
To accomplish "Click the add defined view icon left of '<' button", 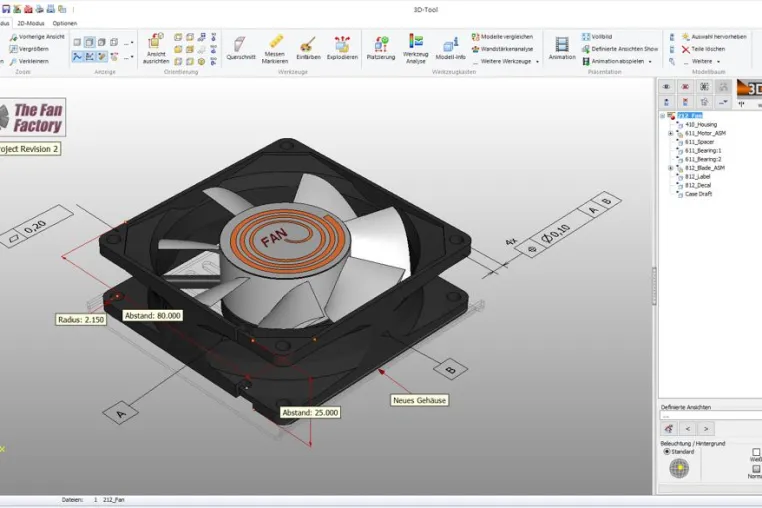I will [x=669, y=429].
